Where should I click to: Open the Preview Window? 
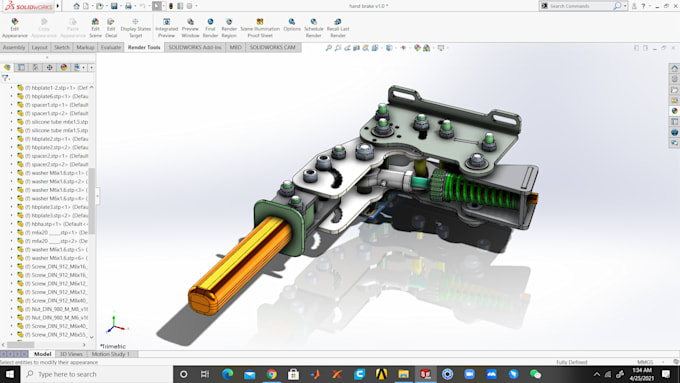pos(190,28)
